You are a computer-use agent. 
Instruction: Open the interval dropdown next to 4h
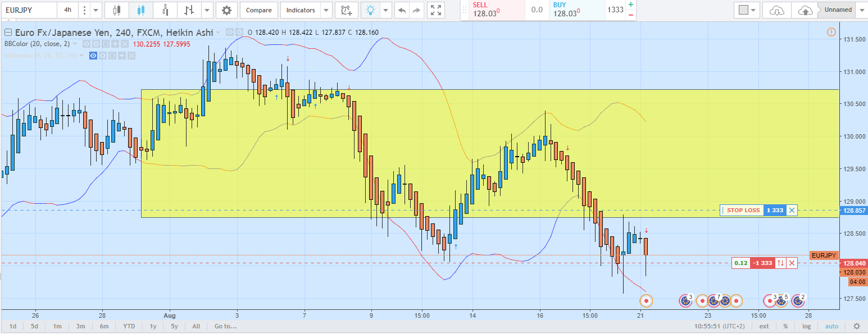(97, 10)
